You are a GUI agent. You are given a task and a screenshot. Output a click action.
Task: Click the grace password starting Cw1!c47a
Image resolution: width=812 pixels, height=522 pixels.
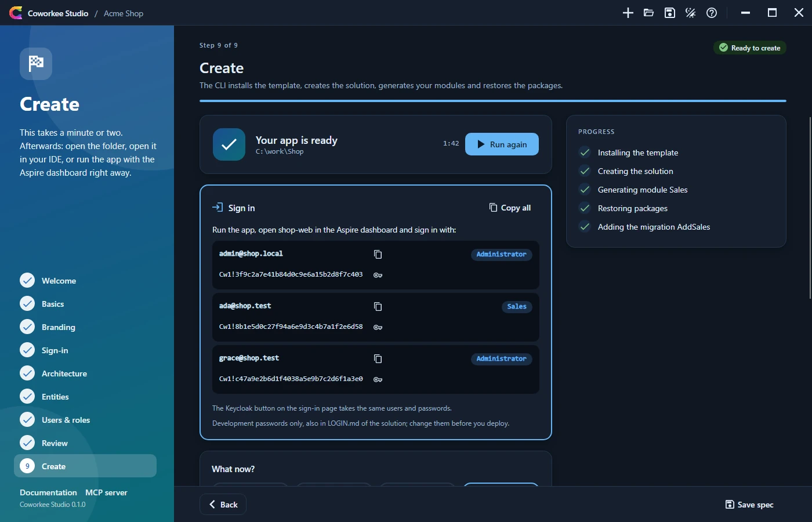click(x=291, y=379)
